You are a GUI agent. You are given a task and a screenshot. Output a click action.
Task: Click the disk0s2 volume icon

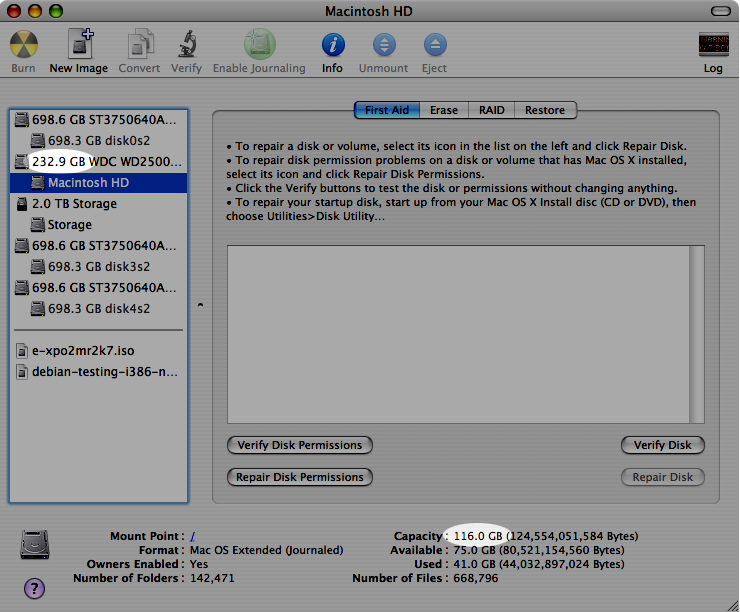(38, 141)
